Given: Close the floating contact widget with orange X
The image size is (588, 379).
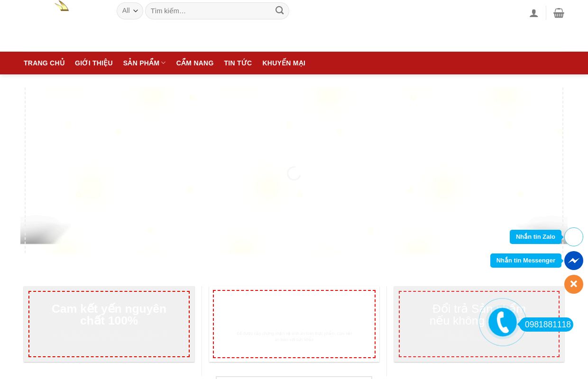Looking at the screenshot, I should [574, 284].
